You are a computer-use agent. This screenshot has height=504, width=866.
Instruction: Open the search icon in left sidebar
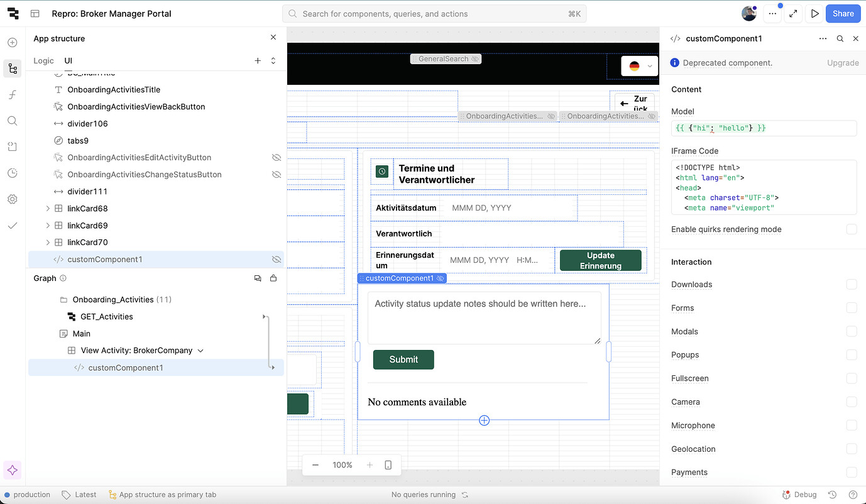(13, 121)
